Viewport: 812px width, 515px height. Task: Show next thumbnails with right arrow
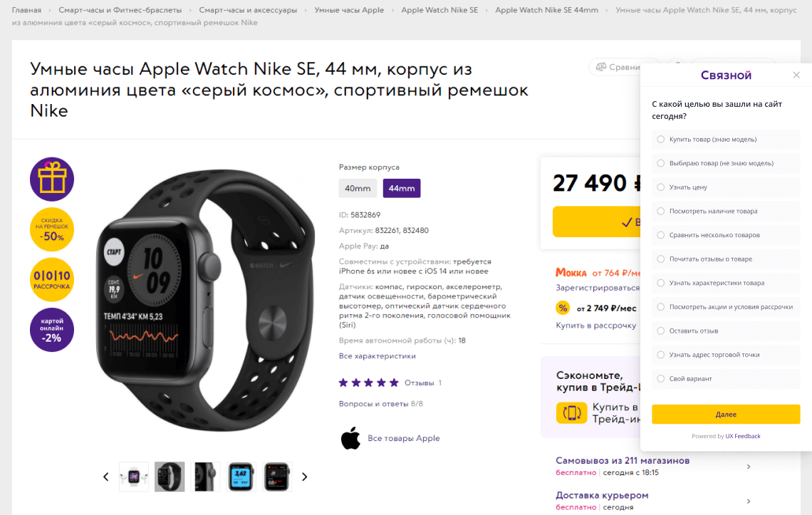305,477
